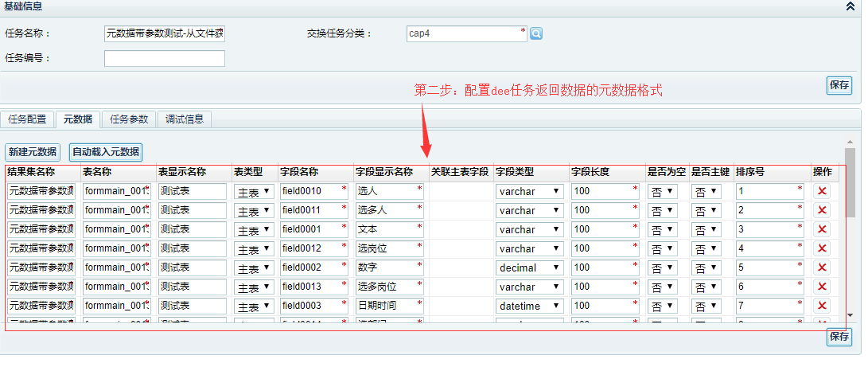Open 字段类型 dropdown for datetime row
Image resolution: width=868 pixels, height=367 pixels.
pyautogui.click(x=530, y=306)
